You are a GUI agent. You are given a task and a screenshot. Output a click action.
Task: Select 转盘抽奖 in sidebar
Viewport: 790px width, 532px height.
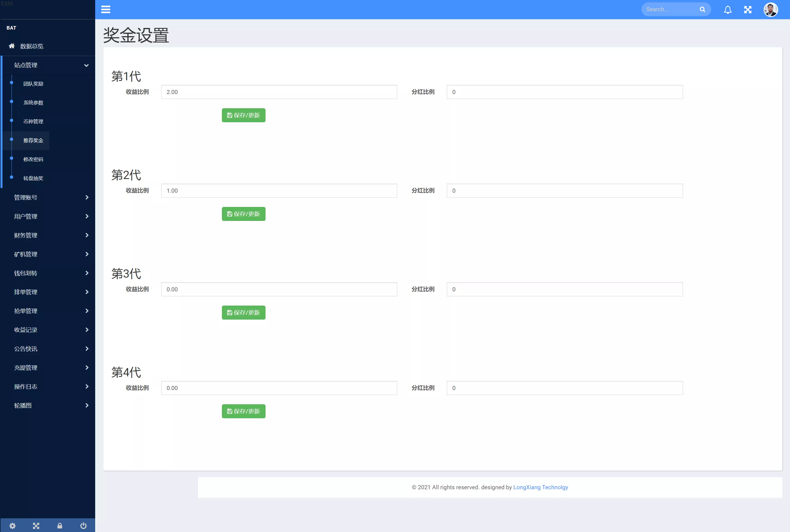tap(33, 178)
